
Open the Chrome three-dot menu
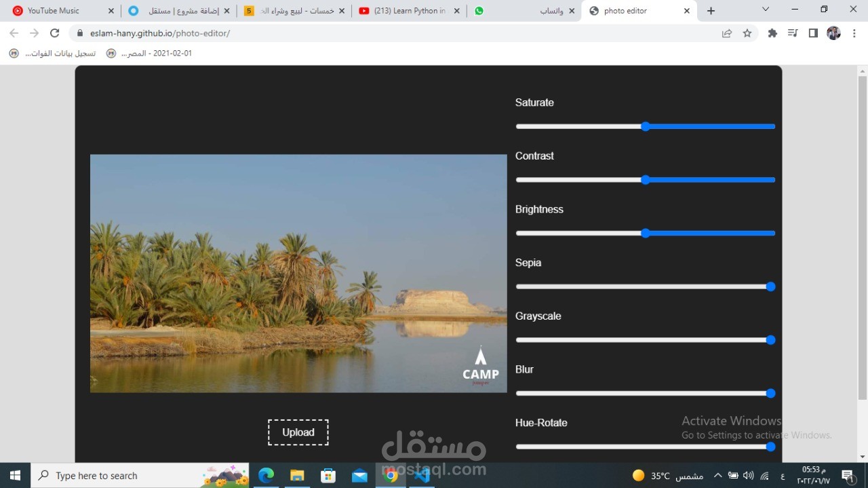(854, 33)
